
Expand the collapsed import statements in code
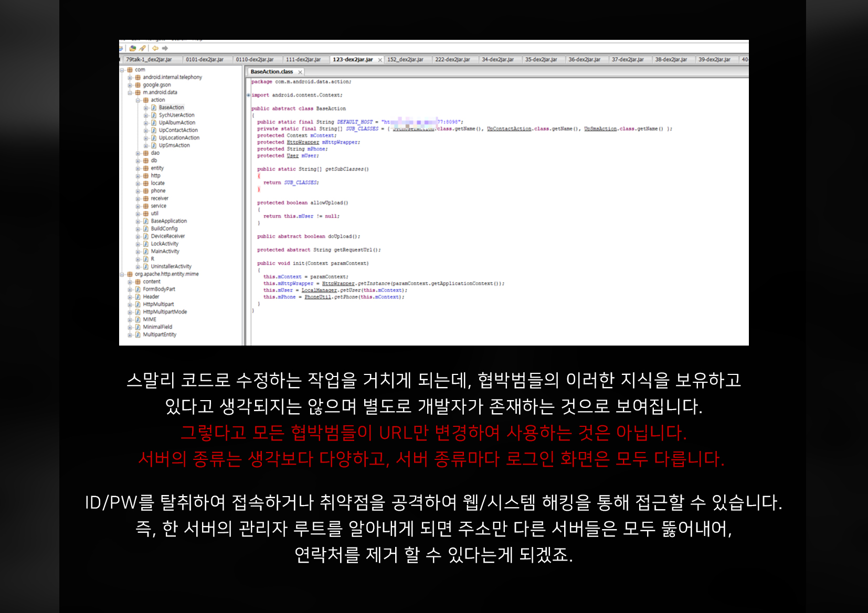pyautogui.click(x=249, y=95)
